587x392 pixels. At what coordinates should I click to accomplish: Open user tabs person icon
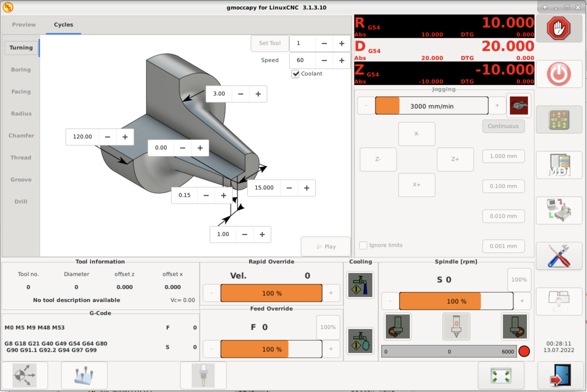coord(559,301)
